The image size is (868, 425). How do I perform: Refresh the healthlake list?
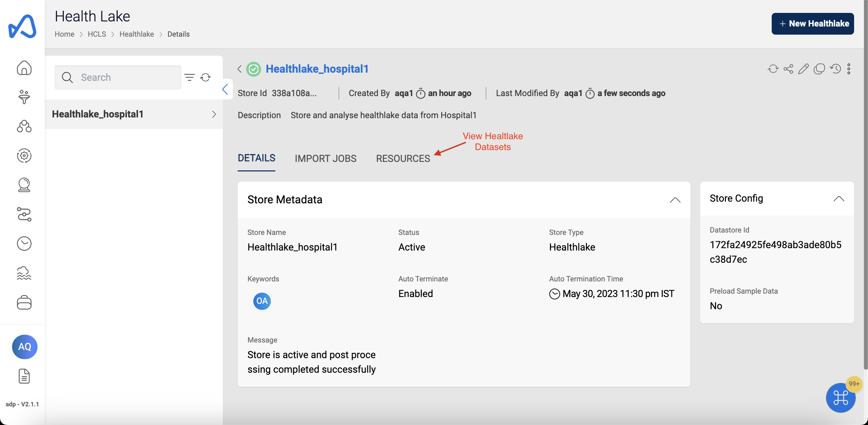pos(205,77)
